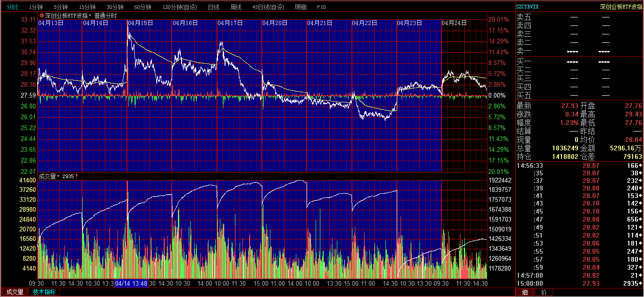The height and width of the screenshot is (297, 644).
Task: Open the 日线 daily chart
Action: click(x=213, y=7)
